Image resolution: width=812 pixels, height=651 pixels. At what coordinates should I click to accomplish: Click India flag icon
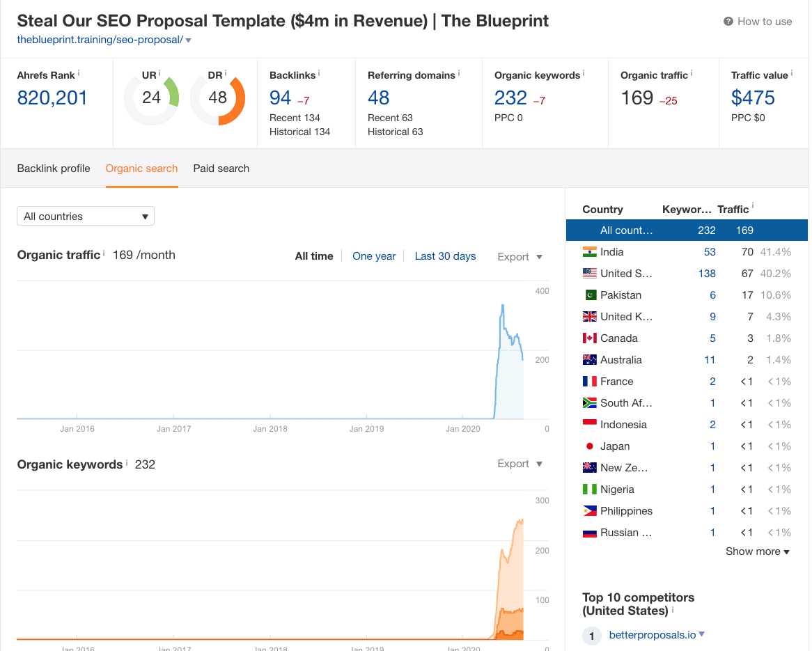click(x=589, y=252)
